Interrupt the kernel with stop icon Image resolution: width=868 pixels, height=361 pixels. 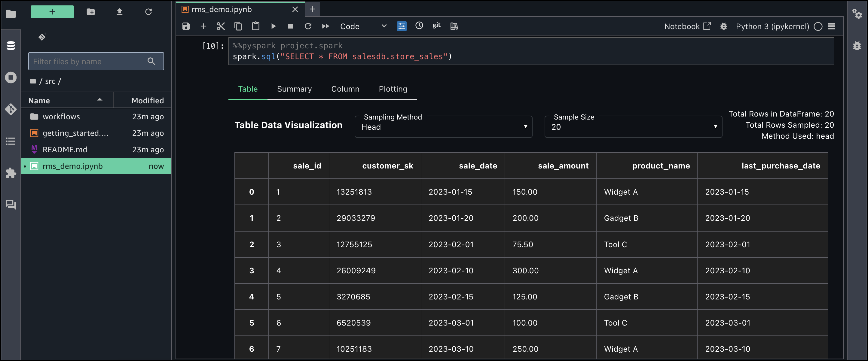click(x=290, y=26)
